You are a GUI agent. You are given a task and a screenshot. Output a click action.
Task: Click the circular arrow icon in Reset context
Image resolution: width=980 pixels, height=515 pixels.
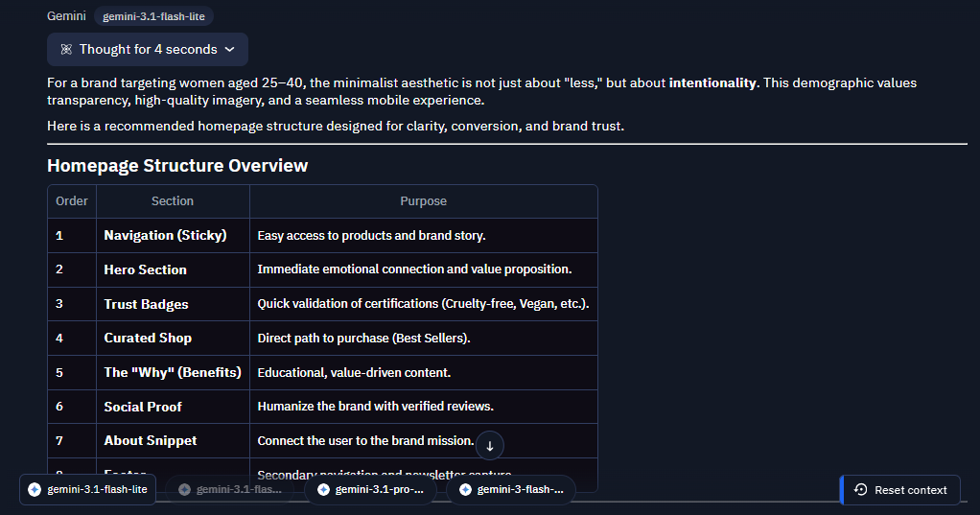point(861,489)
